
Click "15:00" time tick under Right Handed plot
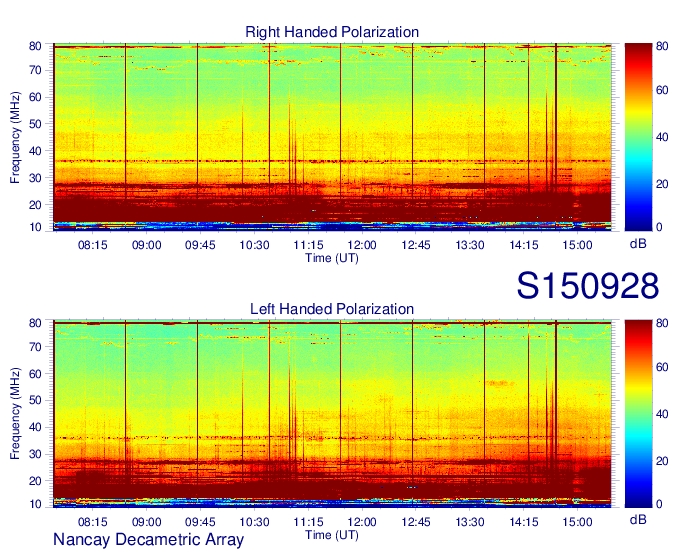[578, 245]
